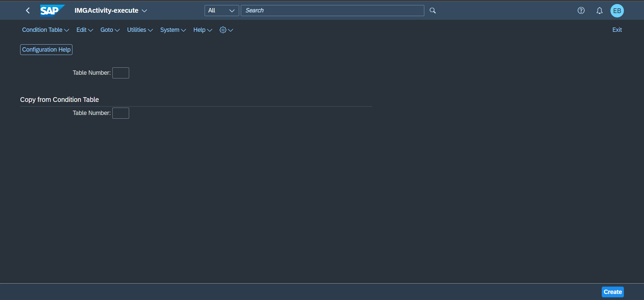644x300 pixels.
Task: Focus Table Number under Copy from Condition Table
Action: (121, 113)
